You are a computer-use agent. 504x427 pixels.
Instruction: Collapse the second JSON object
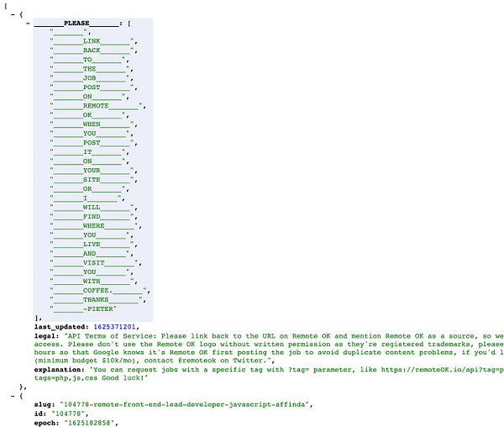point(13,396)
